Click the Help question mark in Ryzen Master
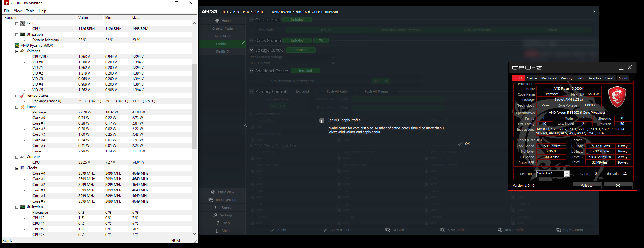Viewport: 644px width, 248px height. (218, 223)
